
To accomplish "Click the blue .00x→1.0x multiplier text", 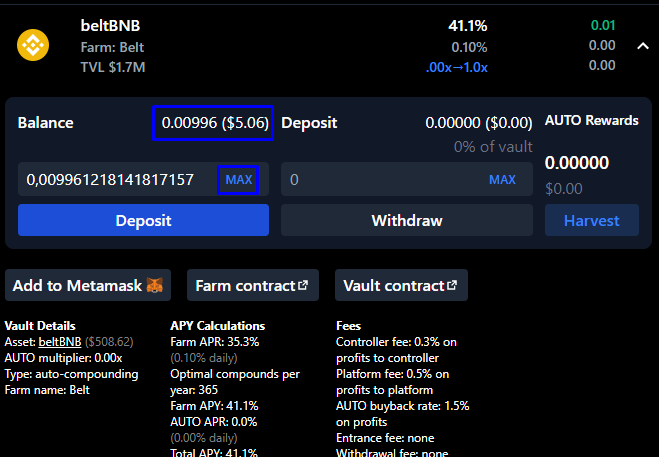I will tap(456, 66).
